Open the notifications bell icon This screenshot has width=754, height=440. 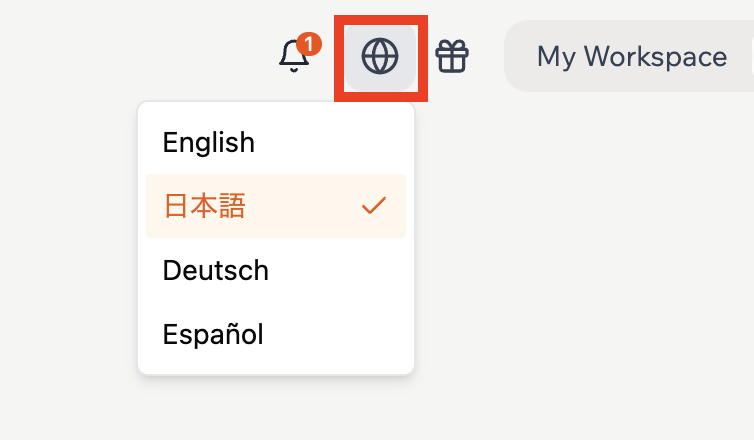(x=294, y=56)
